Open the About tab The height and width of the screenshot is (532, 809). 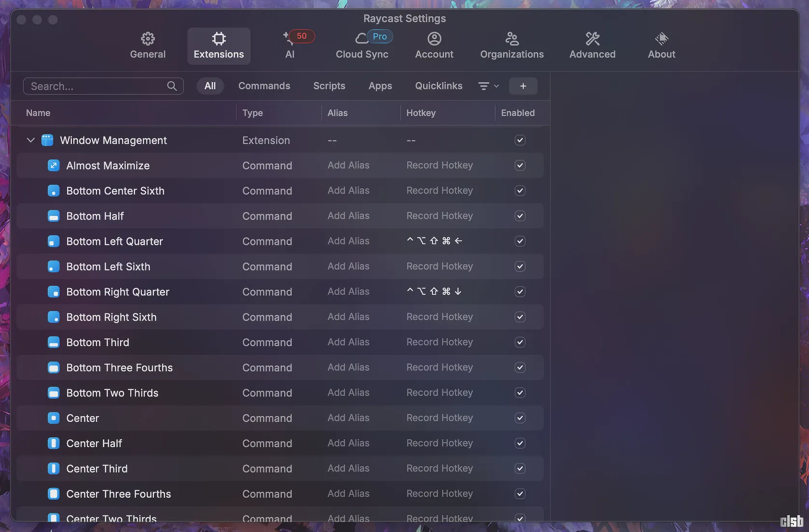point(661,46)
